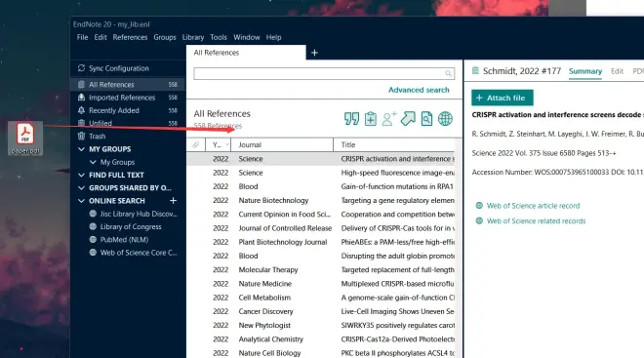This screenshot has width=644, height=358.
Task: Click the globe icon beside Library of Congress
Action: pos(94,226)
